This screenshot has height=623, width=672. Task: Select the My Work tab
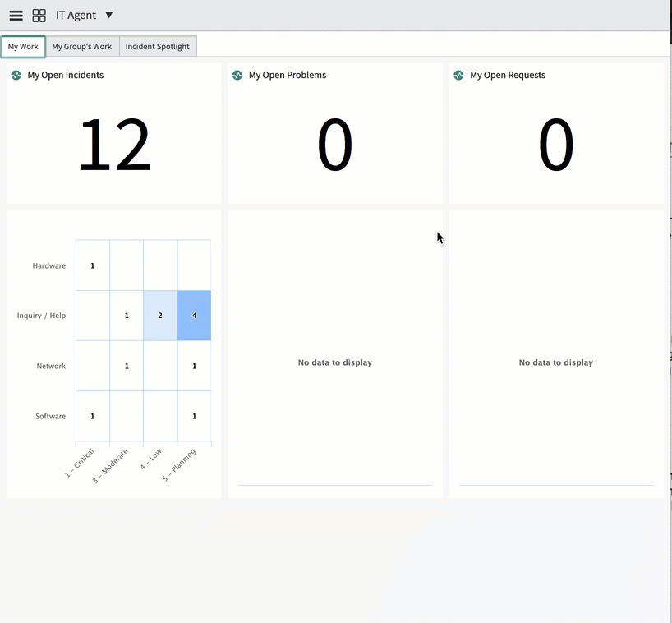click(x=23, y=46)
